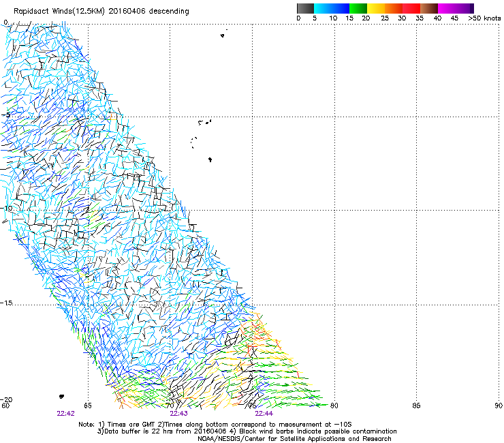The height and width of the screenshot is (443, 504).
Task: Click the brown 35-40 knots color segment
Action: [x=429, y=8]
